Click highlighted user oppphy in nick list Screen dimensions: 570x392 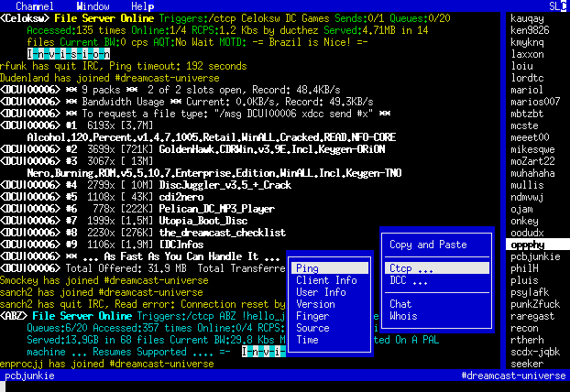tap(538, 245)
